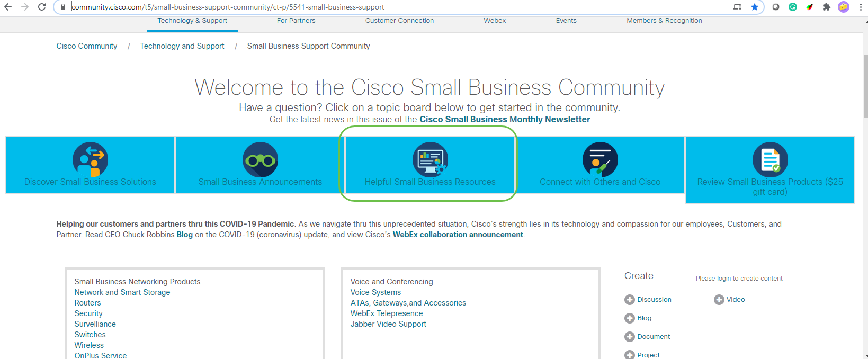Open Wireless board link

[89, 345]
